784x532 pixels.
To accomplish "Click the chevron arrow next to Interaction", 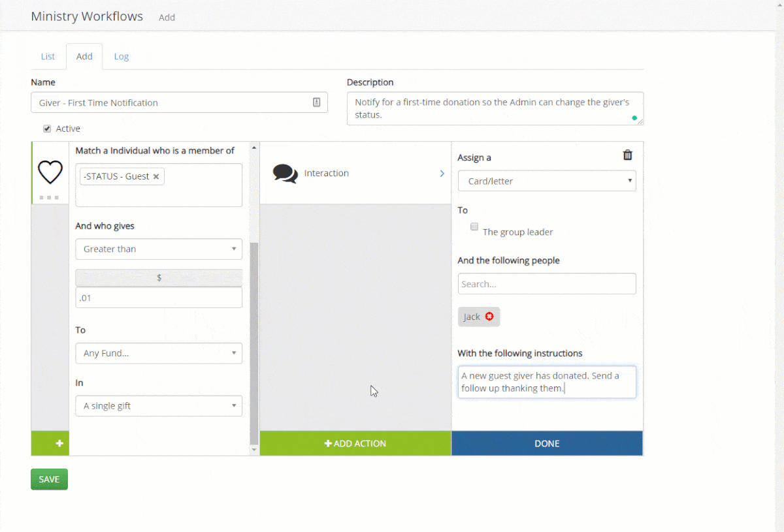I will point(442,174).
